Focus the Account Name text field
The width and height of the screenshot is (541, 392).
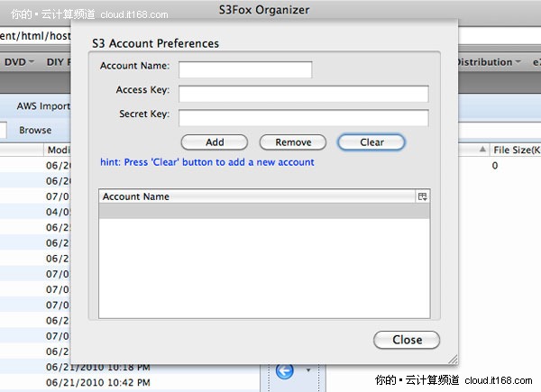[245, 69]
